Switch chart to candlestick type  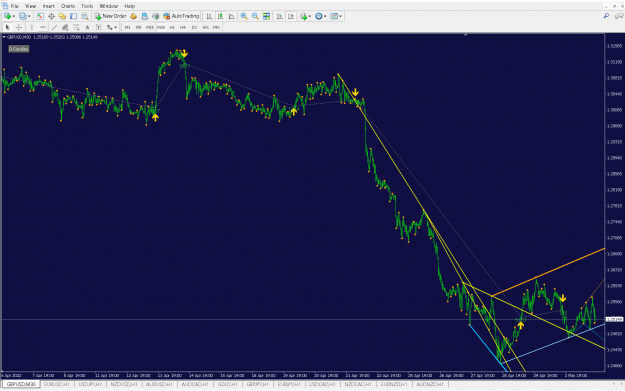coord(220,16)
